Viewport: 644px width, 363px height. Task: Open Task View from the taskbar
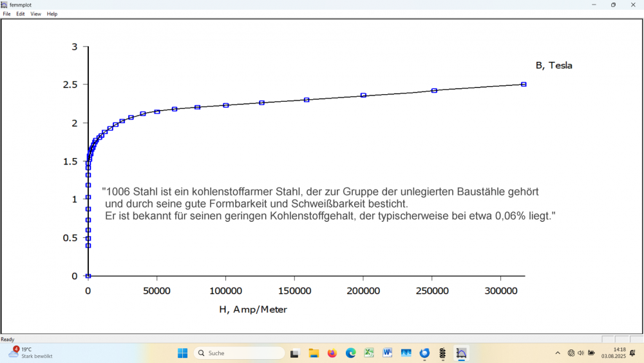click(x=295, y=353)
